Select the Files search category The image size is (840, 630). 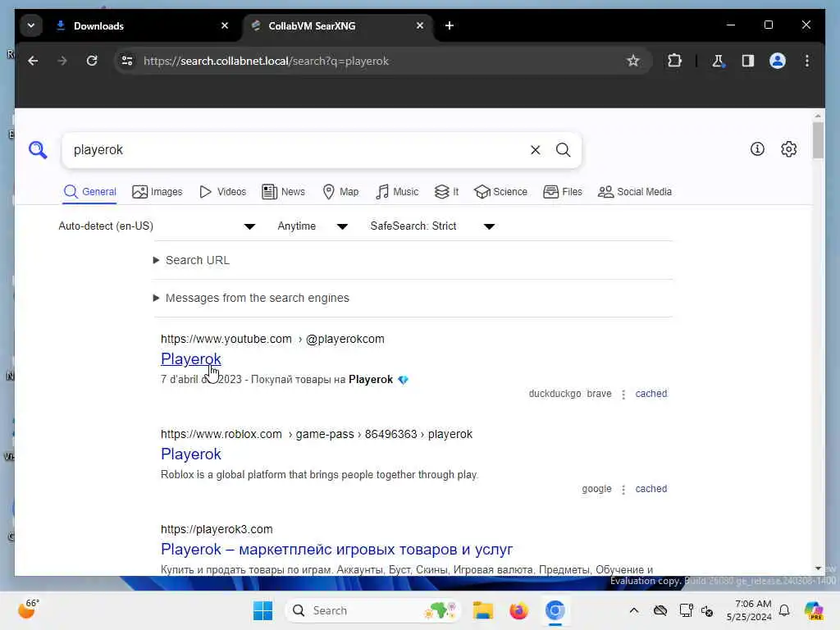(563, 192)
